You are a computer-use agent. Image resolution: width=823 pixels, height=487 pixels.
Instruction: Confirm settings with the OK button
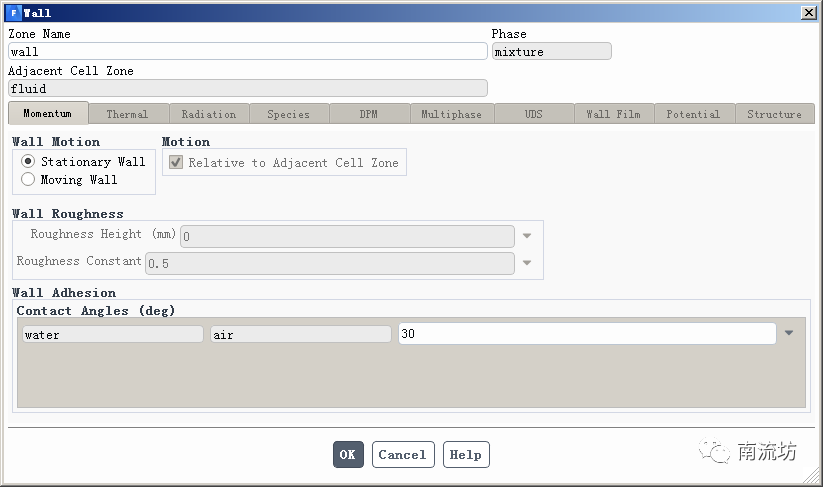point(348,454)
